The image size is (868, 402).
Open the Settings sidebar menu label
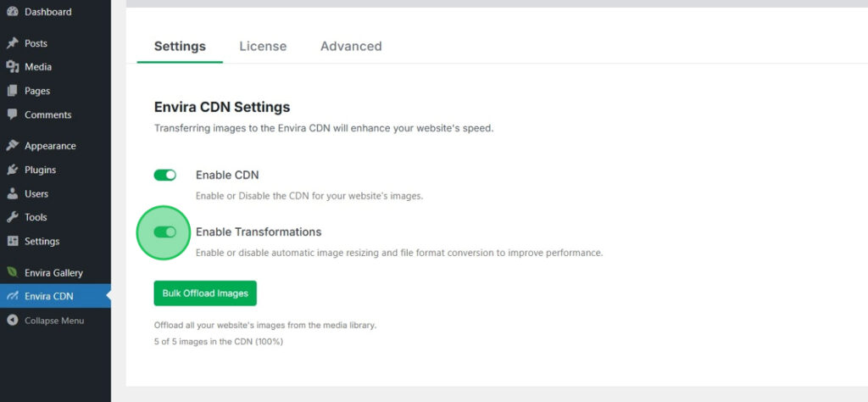point(42,242)
